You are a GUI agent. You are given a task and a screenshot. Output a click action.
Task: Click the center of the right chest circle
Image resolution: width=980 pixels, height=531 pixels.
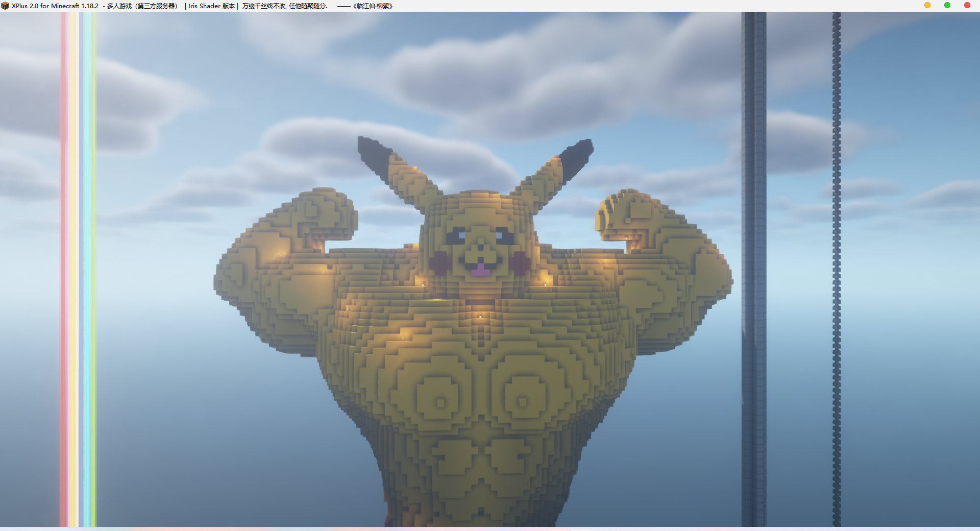pos(523,401)
